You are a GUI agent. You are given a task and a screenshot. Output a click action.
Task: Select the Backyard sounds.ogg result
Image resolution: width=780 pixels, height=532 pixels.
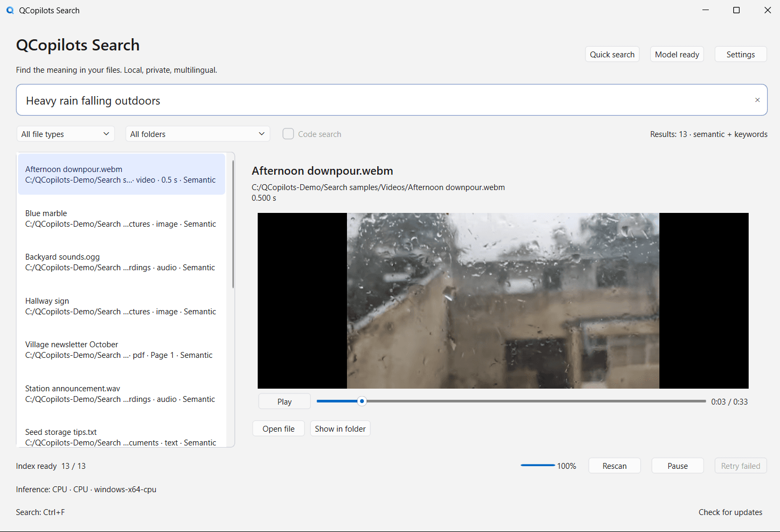point(122,262)
